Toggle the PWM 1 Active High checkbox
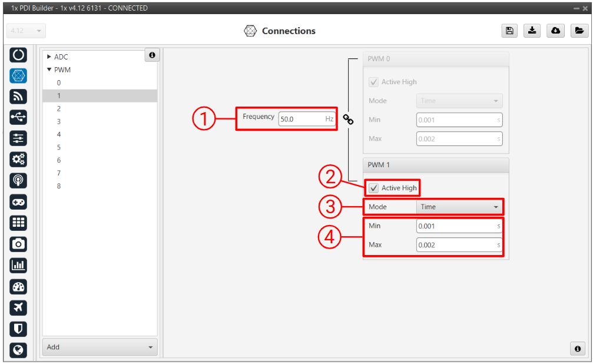Screen dimensions: 593x364 [x=374, y=188]
